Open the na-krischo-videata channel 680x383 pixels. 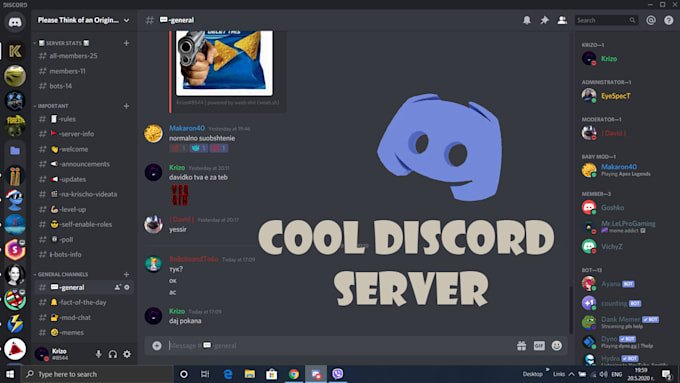click(84, 194)
